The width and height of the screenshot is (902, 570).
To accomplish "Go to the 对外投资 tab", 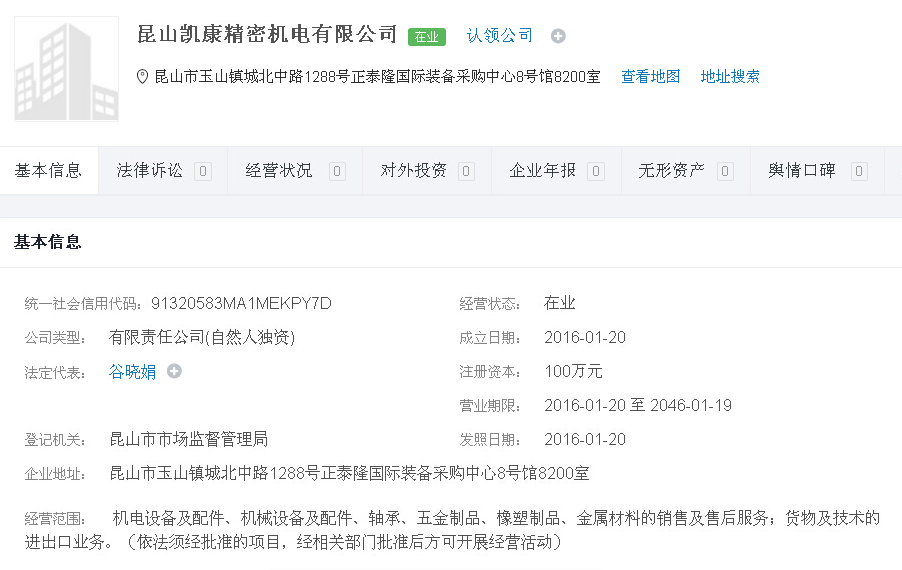I will [x=413, y=171].
